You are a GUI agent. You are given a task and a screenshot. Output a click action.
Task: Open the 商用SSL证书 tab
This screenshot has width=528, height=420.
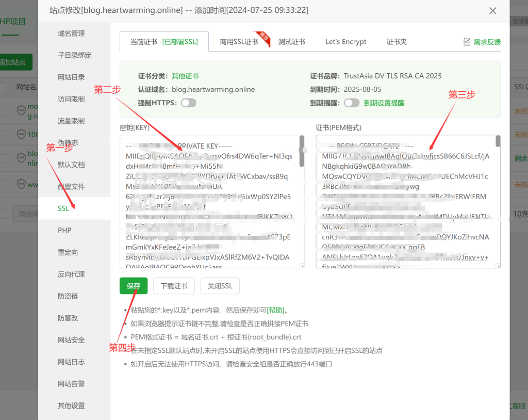[239, 42]
